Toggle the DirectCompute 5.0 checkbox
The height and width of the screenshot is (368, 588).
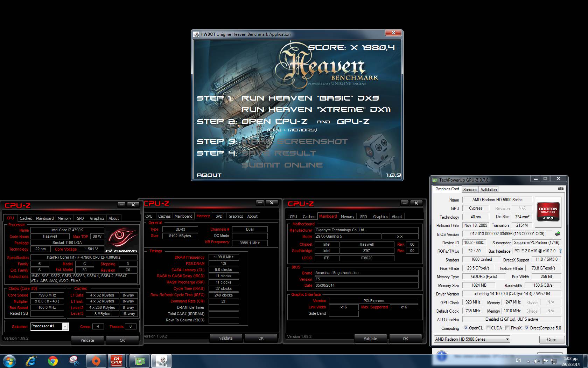(527, 328)
